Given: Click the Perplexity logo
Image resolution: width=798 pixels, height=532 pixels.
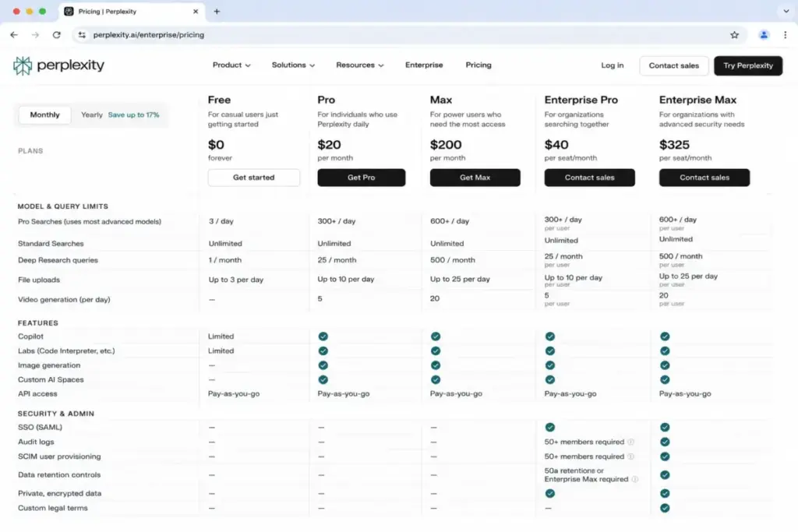Looking at the screenshot, I should tap(58, 65).
